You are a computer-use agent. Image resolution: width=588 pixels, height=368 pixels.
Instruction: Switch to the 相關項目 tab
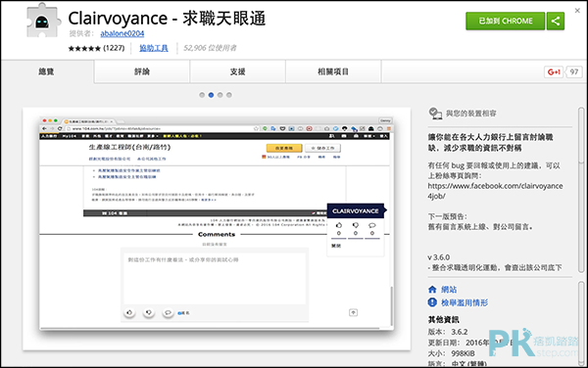pos(333,71)
